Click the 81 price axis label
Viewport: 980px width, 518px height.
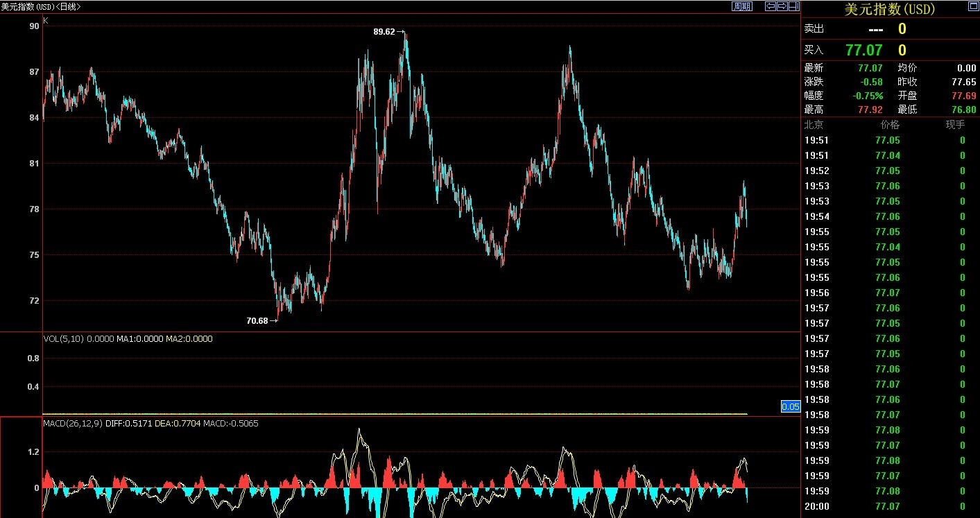[x=34, y=164]
